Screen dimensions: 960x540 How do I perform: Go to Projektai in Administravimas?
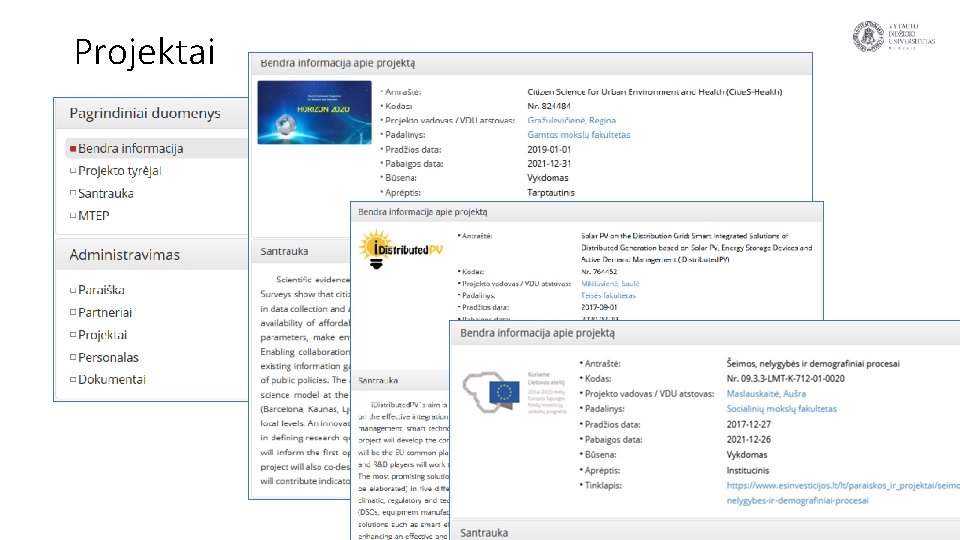[102, 335]
